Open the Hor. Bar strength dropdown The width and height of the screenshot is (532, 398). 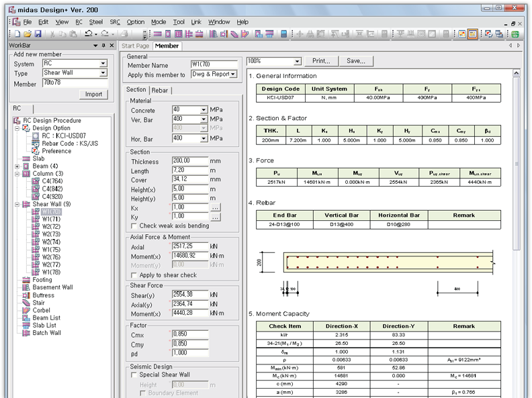pyautogui.click(x=204, y=139)
